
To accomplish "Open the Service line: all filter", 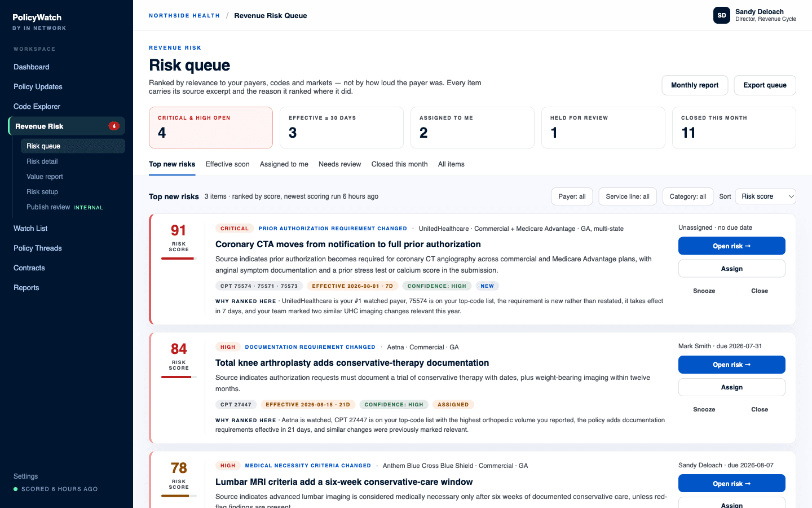I will (x=628, y=196).
